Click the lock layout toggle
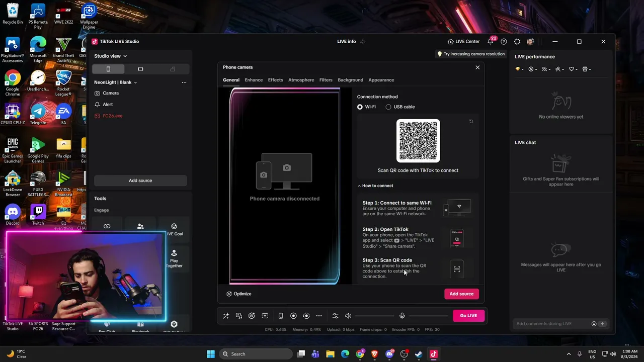Screen dimensions: 644x362 (x=173, y=69)
